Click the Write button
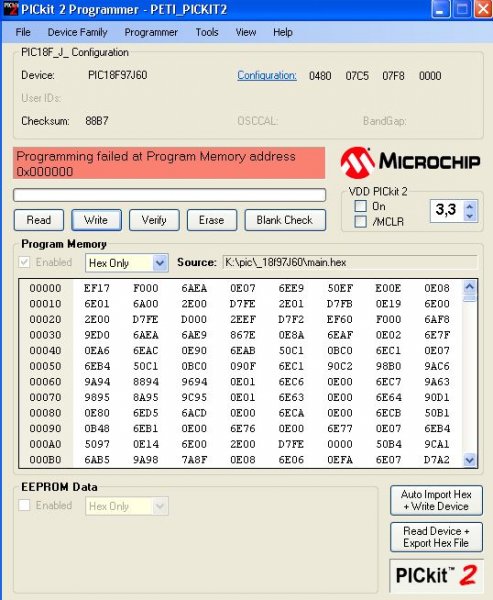This screenshot has width=493, height=600. coord(96,220)
